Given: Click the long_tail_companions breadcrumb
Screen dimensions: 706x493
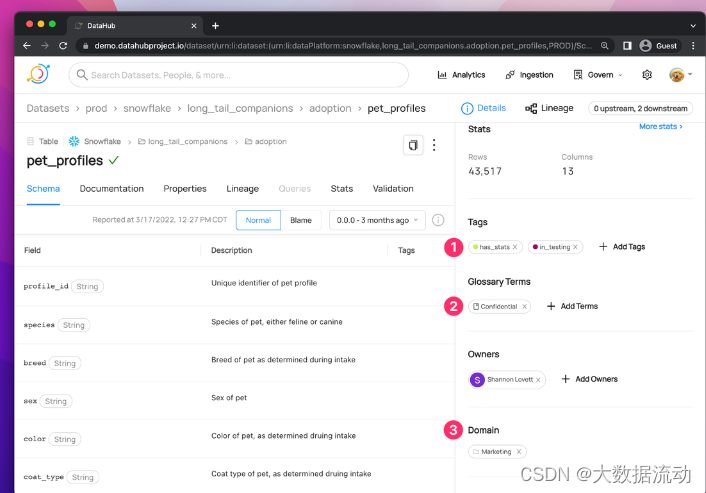Looking at the screenshot, I should 240,109.
